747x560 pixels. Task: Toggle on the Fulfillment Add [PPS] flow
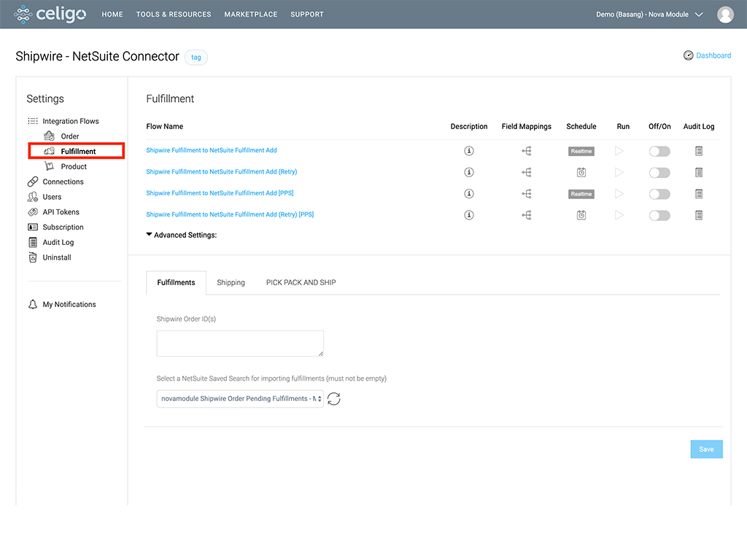[659, 194]
